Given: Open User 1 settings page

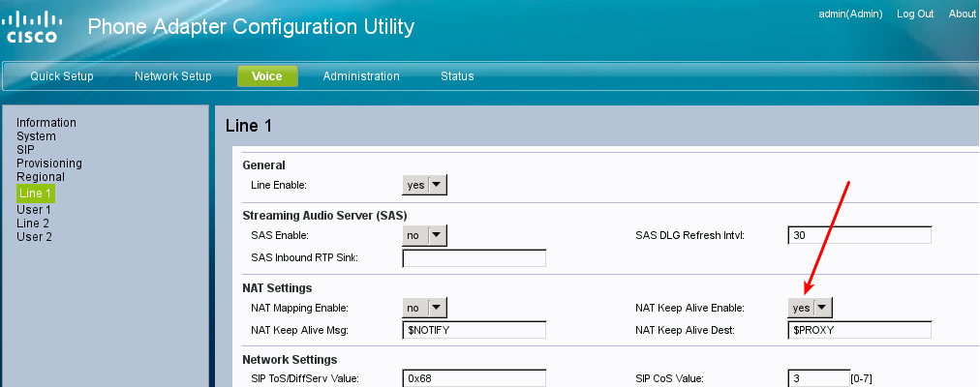Looking at the screenshot, I should (x=34, y=209).
